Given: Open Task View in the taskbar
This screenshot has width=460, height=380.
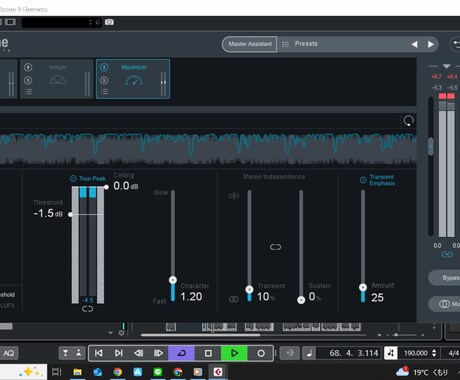Looking at the screenshot, I should coord(57,372).
